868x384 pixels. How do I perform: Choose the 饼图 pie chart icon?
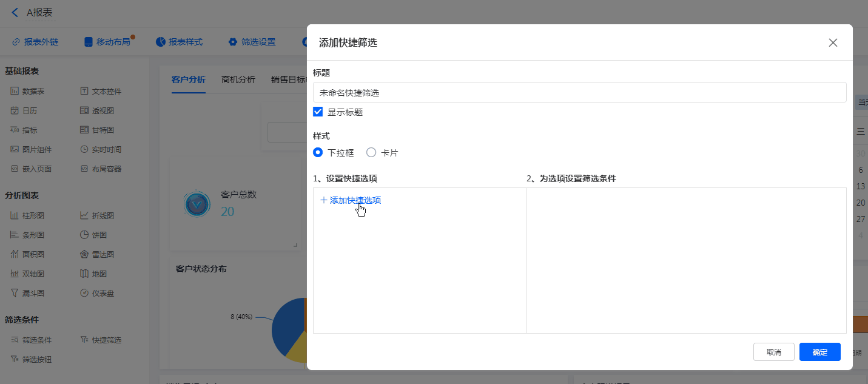pyautogui.click(x=84, y=235)
